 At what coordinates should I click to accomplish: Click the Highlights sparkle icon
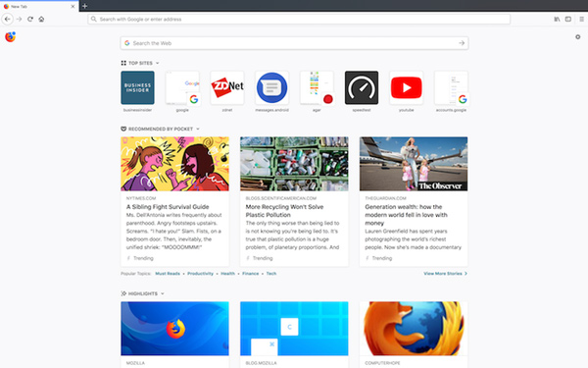(x=123, y=293)
